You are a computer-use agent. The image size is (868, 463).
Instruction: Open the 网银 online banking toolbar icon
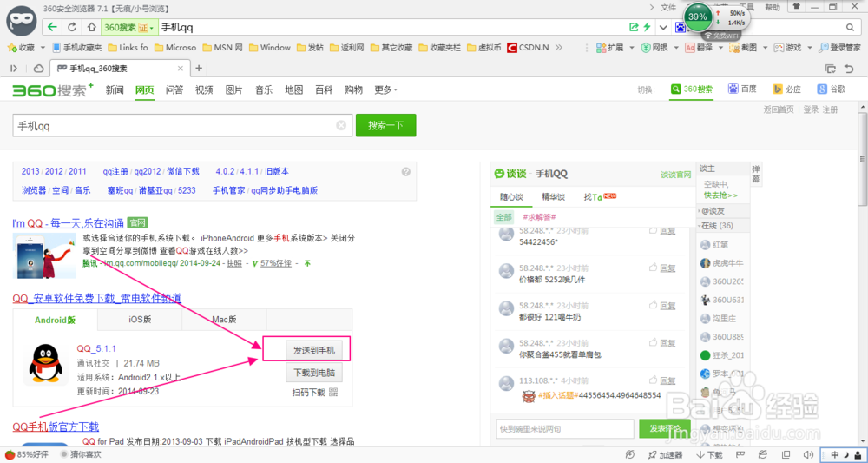(654, 48)
